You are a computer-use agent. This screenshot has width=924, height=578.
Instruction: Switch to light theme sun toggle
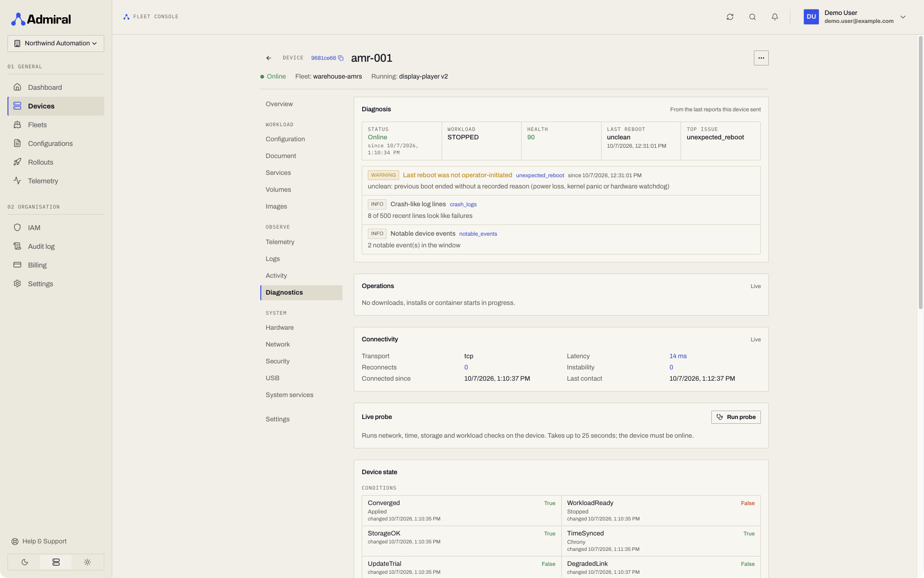point(87,562)
